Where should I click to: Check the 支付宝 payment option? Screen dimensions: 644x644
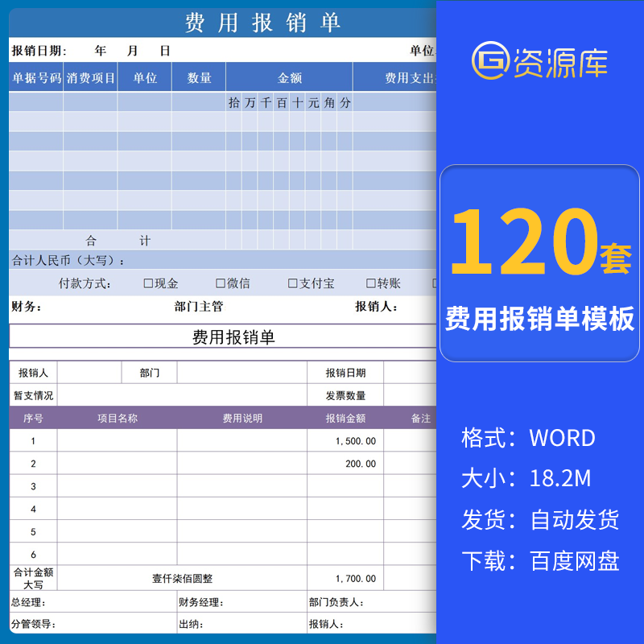[291, 283]
